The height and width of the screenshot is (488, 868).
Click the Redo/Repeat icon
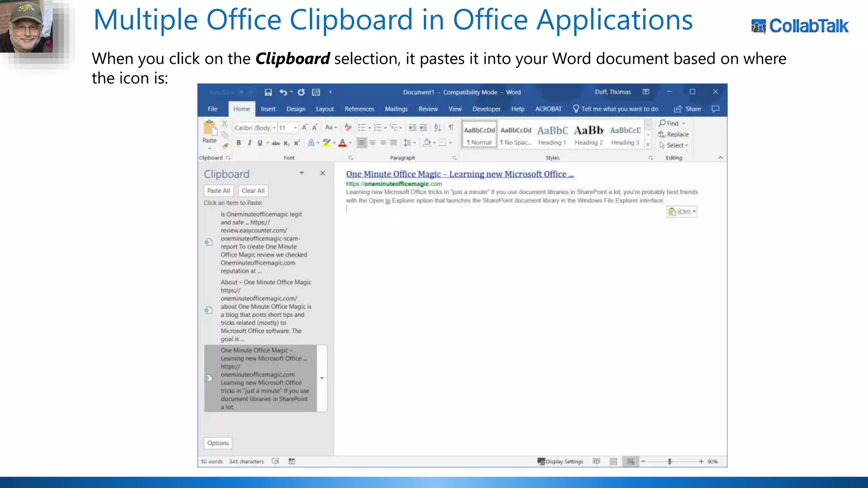click(301, 92)
